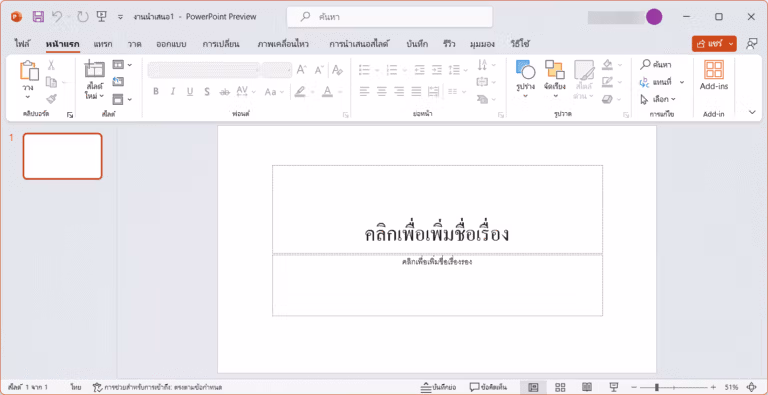Open the Select (เลือก) dropdown
This screenshot has width=768, height=395.
[x=658, y=99]
